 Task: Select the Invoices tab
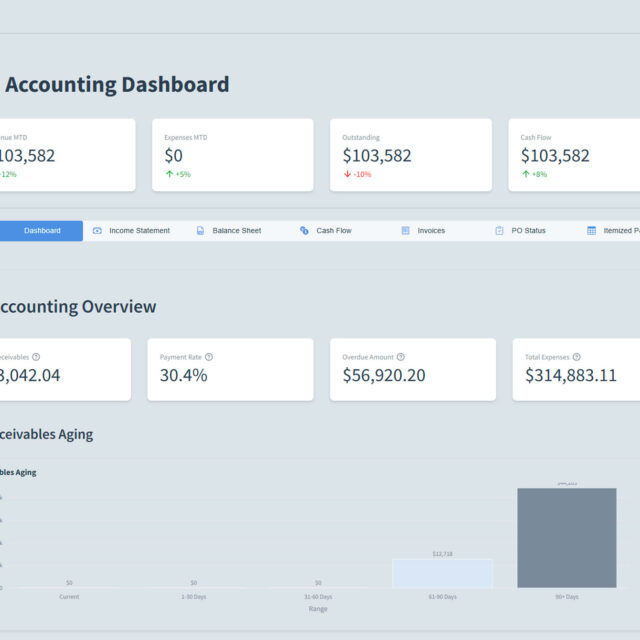pos(431,231)
